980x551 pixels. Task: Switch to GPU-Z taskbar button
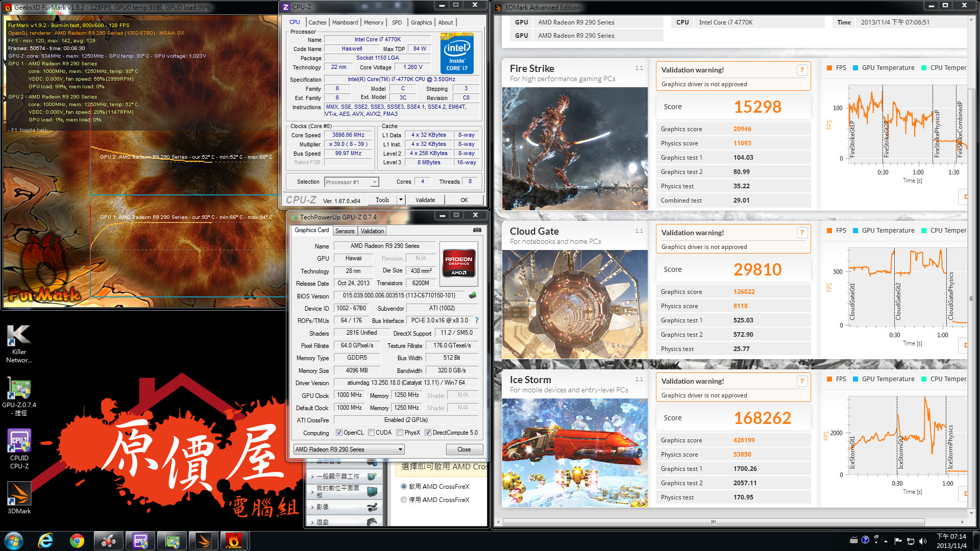click(x=172, y=541)
